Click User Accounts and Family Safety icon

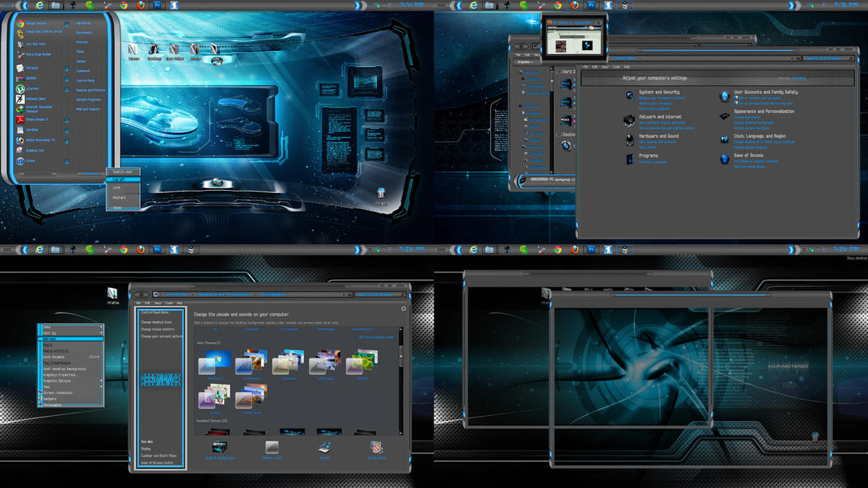(724, 96)
